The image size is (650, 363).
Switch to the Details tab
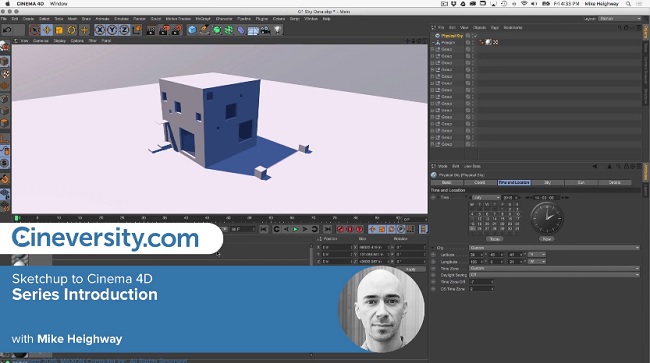click(x=615, y=183)
